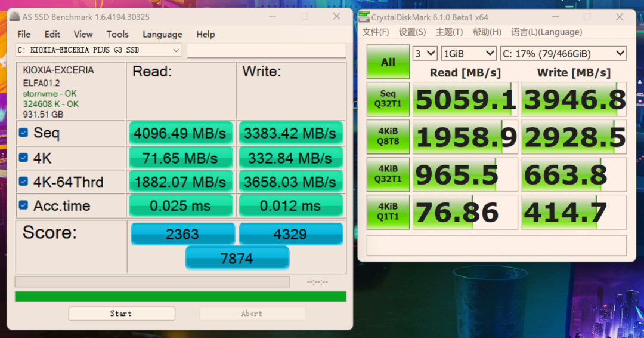Run all tests with the All button
Image resolution: width=644 pixels, height=338 pixels.
click(x=388, y=62)
